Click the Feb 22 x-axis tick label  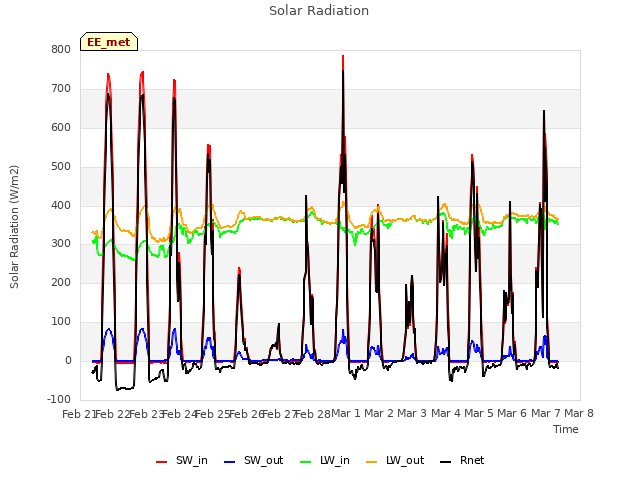tap(113, 414)
